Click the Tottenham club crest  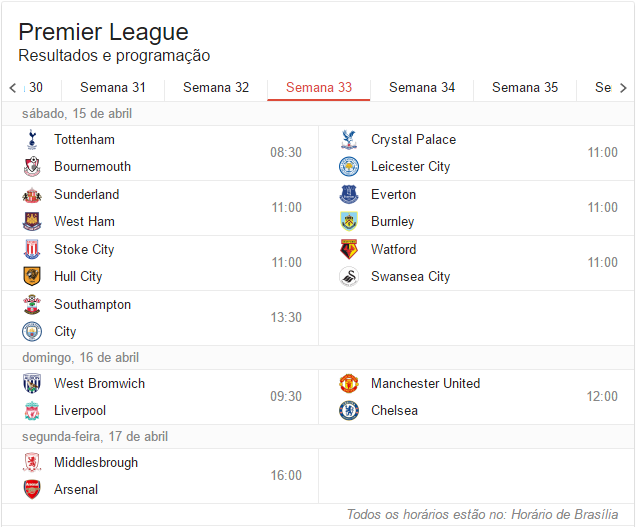coord(32,140)
